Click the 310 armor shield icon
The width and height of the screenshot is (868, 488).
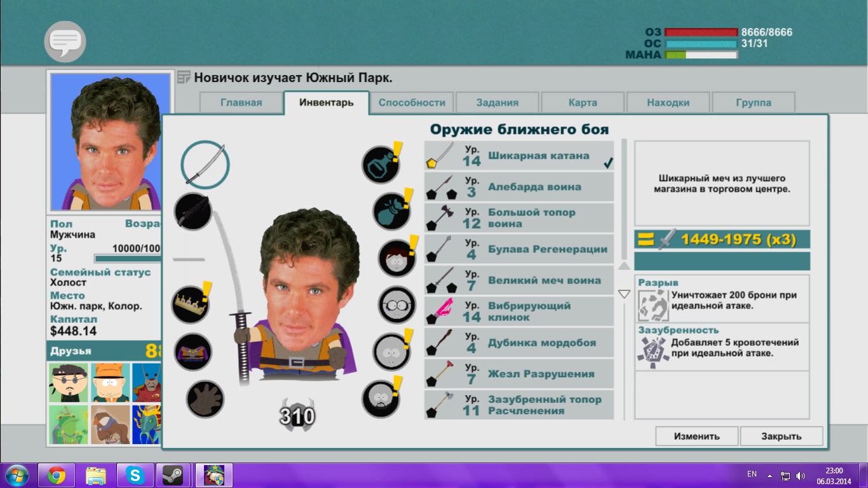coord(297,416)
